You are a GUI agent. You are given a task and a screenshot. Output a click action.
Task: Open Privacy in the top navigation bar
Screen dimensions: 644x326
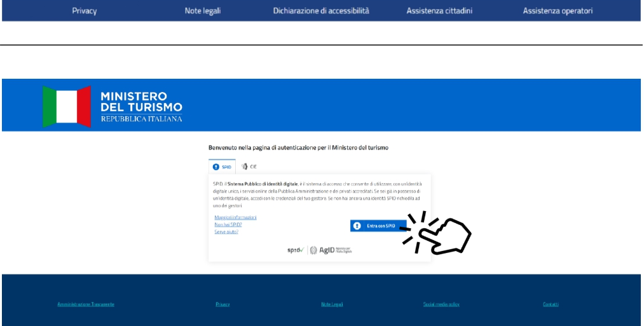pyautogui.click(x=84, y=11)
